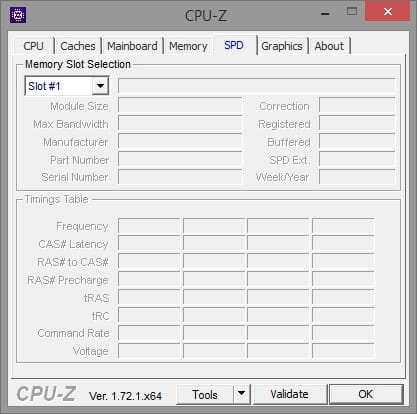Click the Validate button
The image size is (417, 414).
click(x=290, y=394)
